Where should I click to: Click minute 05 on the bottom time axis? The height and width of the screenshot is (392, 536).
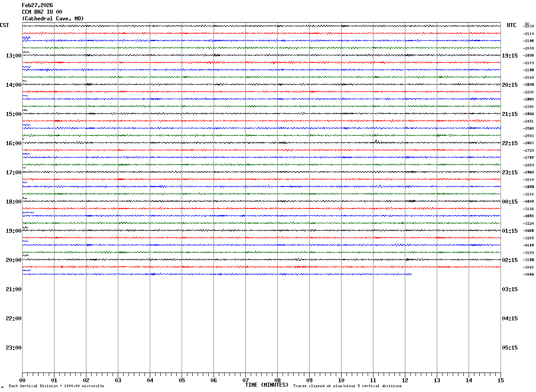(x=182, y=380)
